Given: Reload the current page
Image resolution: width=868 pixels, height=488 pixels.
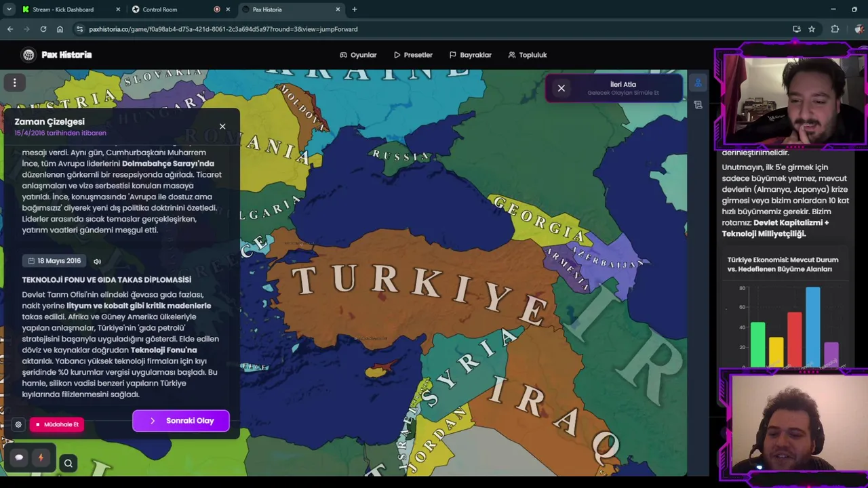Looking at the screenshot, I should click(43, 29).
